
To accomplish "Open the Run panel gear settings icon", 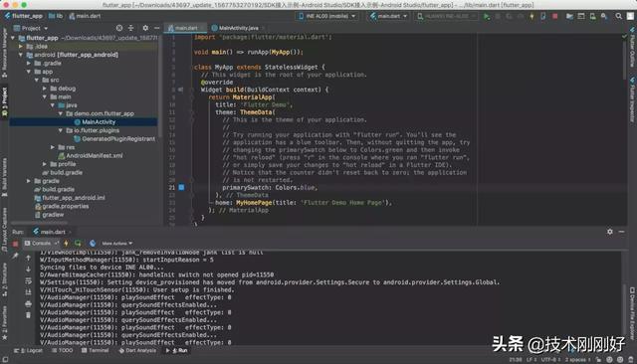I will click(610, 232).
